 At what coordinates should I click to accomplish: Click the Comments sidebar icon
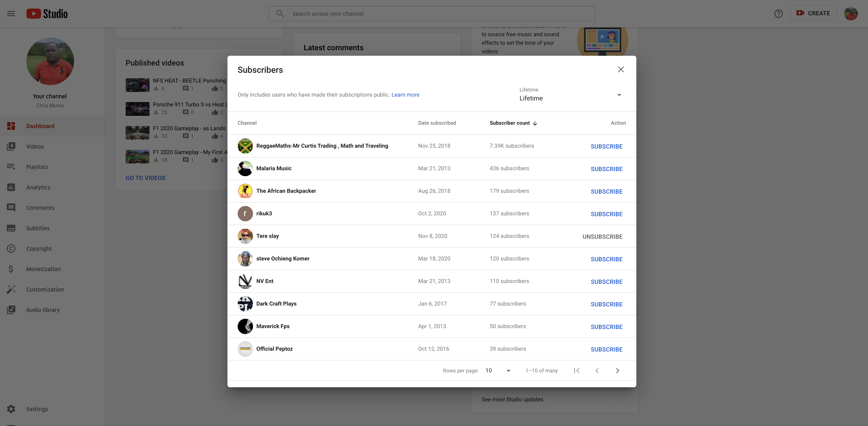click(11, 208)
